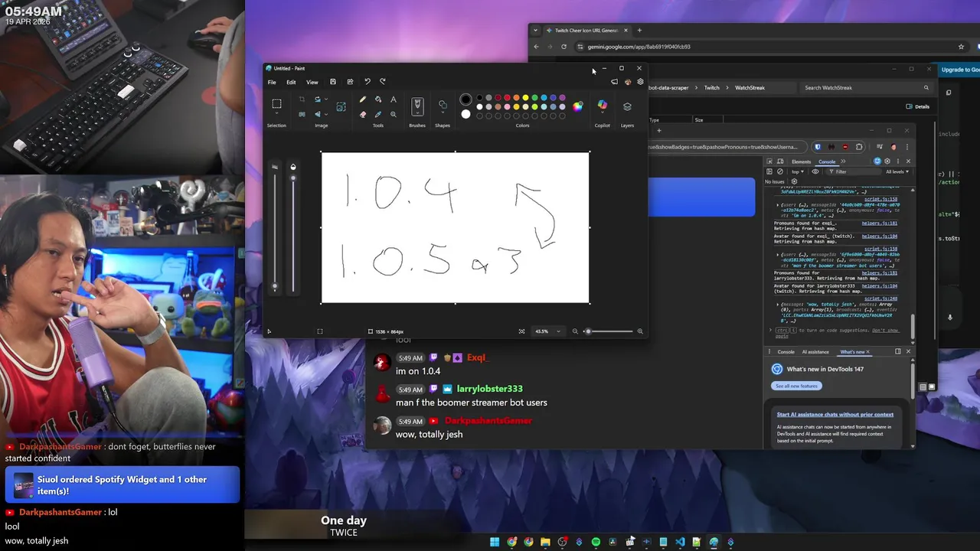The width and height of the screenshot is (980, 551).
Task: Click the Paint zoom slider
Action: [609, 331]
